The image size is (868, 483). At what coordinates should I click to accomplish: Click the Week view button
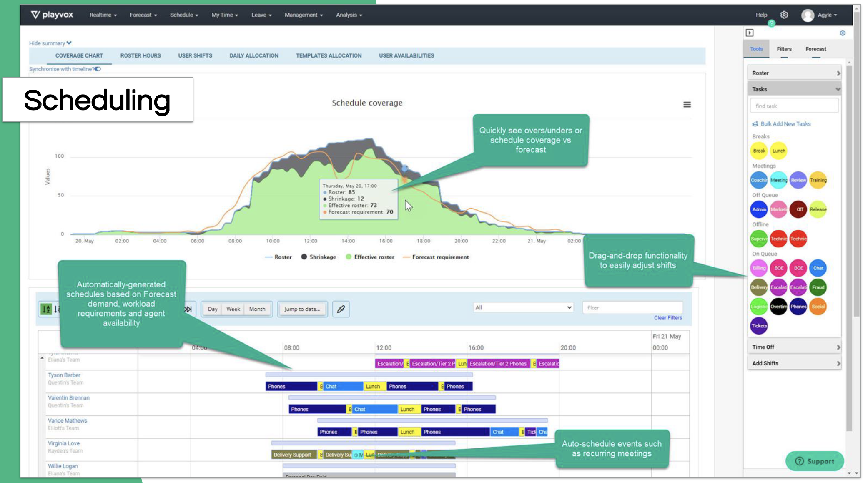(233, 309)
